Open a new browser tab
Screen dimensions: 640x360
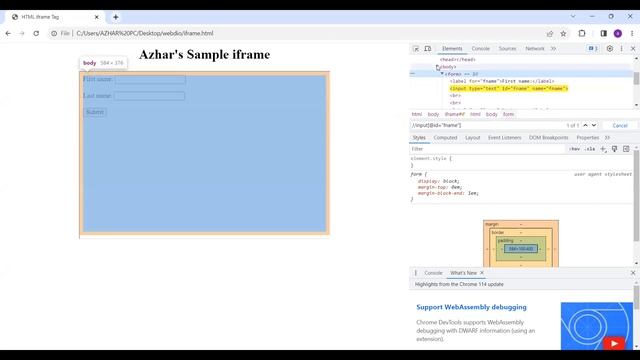pyautogui.click(x=116, y=17)
